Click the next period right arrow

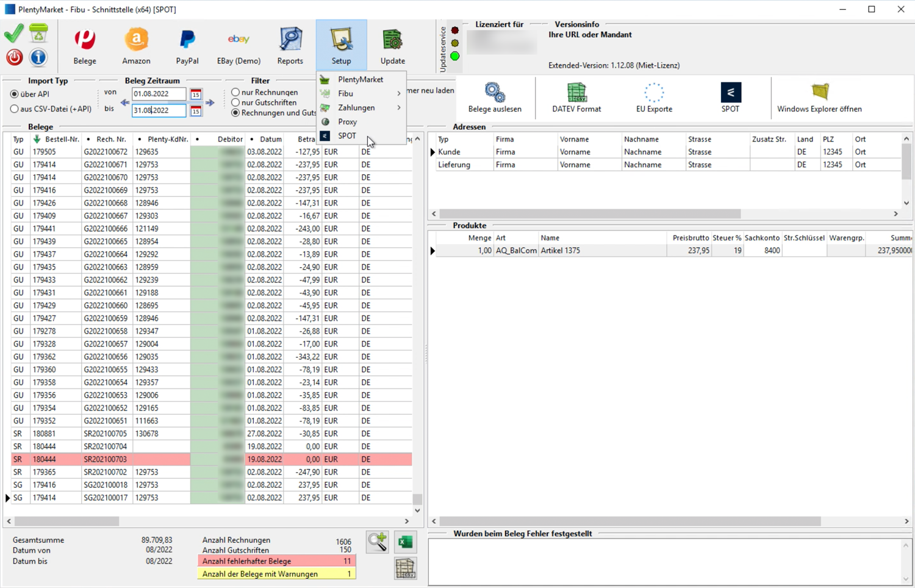point(210,103)
